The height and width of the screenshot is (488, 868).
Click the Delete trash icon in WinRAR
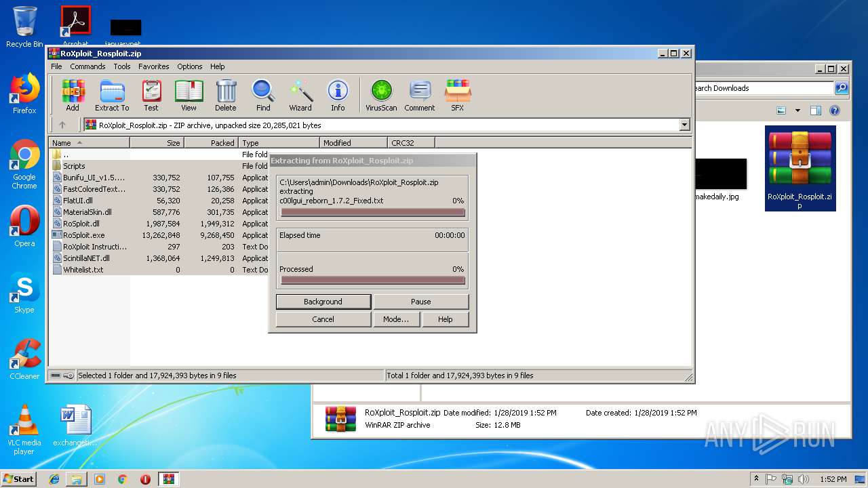click(226, 95)
